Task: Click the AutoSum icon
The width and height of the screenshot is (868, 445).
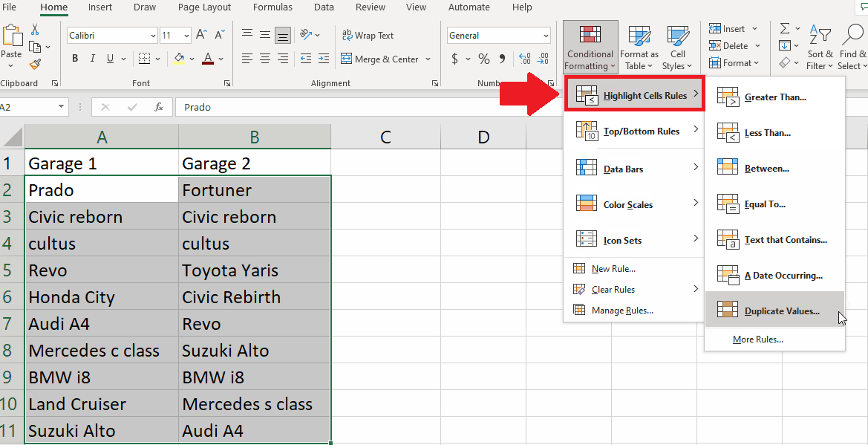Action: coord(784,27)
